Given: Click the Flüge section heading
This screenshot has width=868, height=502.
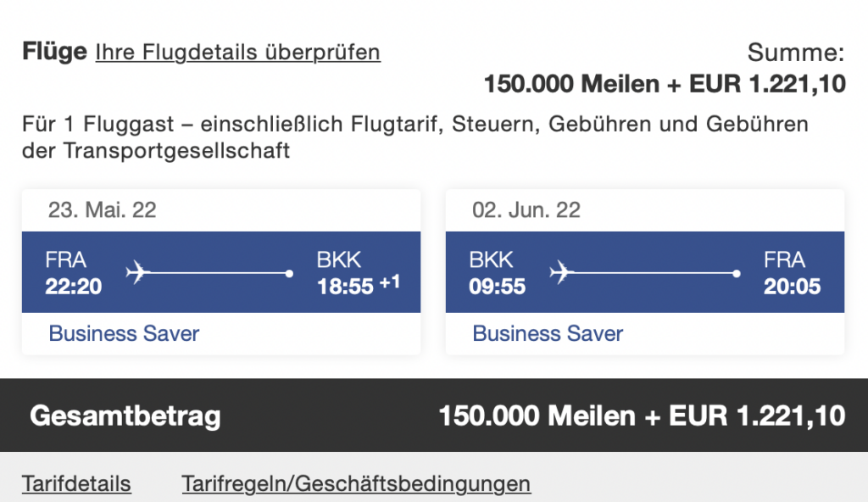Looking at the screenshot, I should 54,52.
